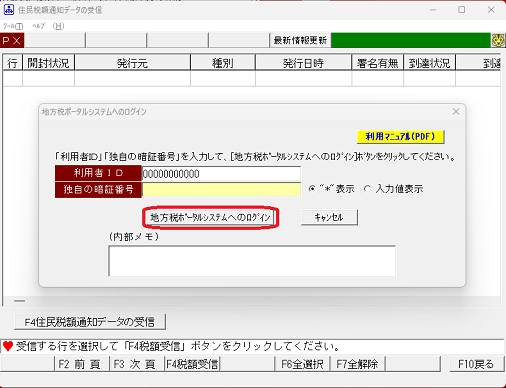
Task: Click the 利用者ID dark red label
Action: [x=98, y=173]
